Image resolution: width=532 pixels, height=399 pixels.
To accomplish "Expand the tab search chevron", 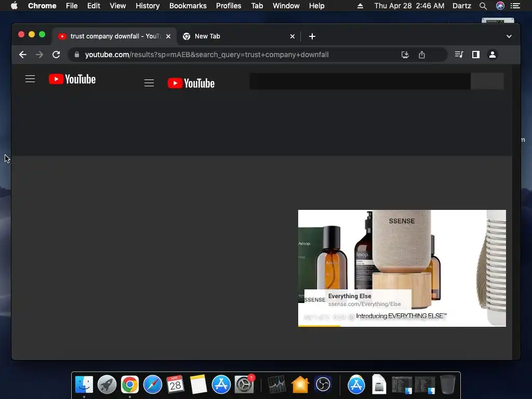I will pos(509,36).
